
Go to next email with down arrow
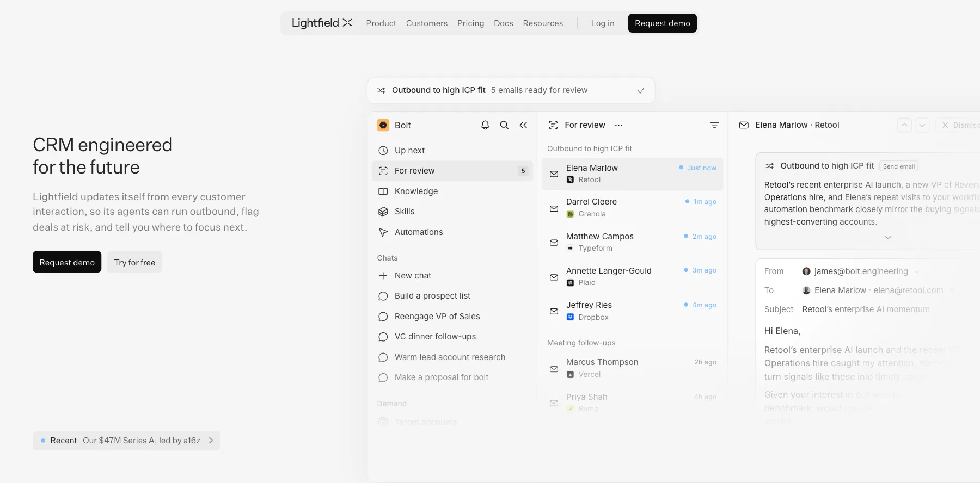point(922,125)
